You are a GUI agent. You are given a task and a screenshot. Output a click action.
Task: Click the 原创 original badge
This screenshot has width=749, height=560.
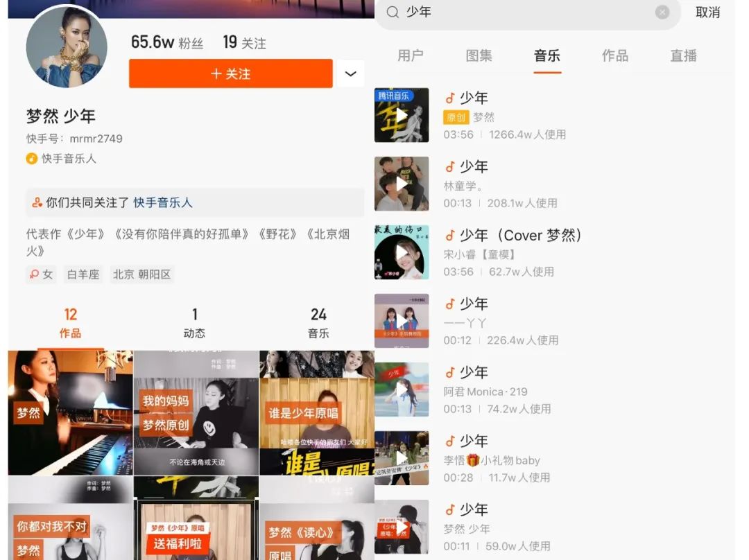pos(456,117)
